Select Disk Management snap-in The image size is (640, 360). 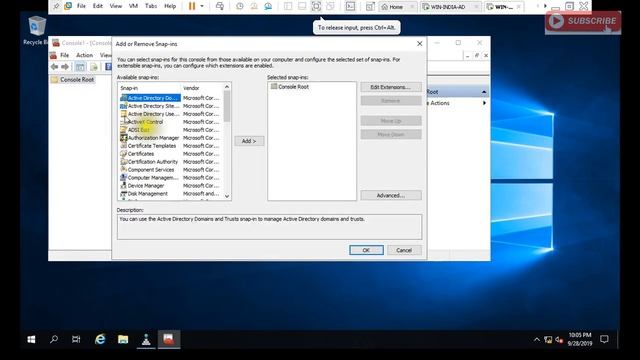pos(171,193)
